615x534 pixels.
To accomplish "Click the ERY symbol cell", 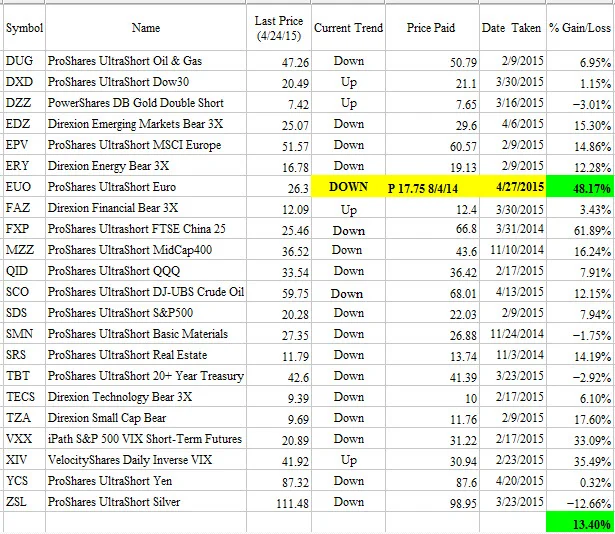I will pyautogui.click(x=24, y=166).
